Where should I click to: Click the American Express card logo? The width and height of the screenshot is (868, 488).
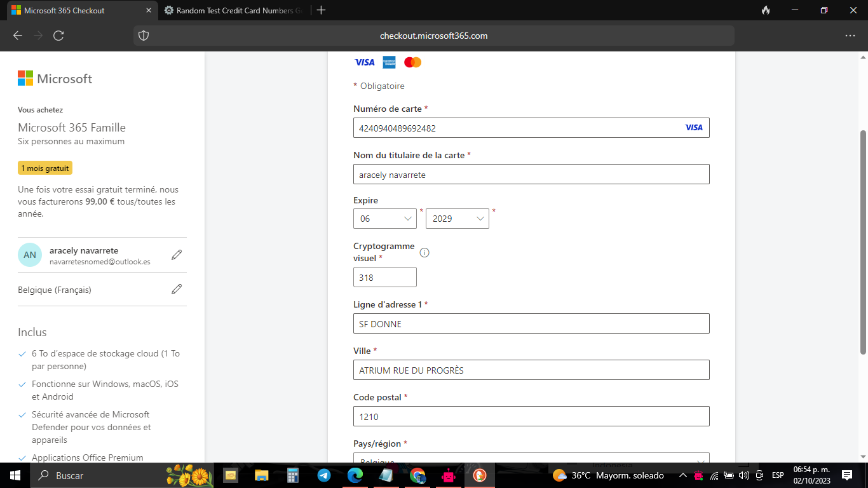[389, 62]
